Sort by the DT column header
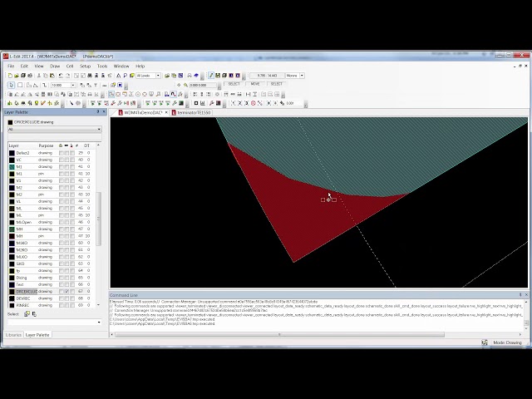This screenshot has height=399, width=532. [87, 145]
